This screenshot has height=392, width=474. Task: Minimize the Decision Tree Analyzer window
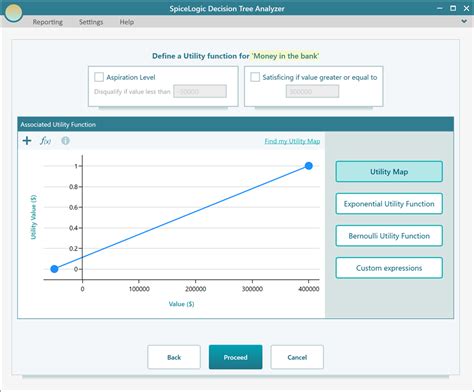pos(440,8)
